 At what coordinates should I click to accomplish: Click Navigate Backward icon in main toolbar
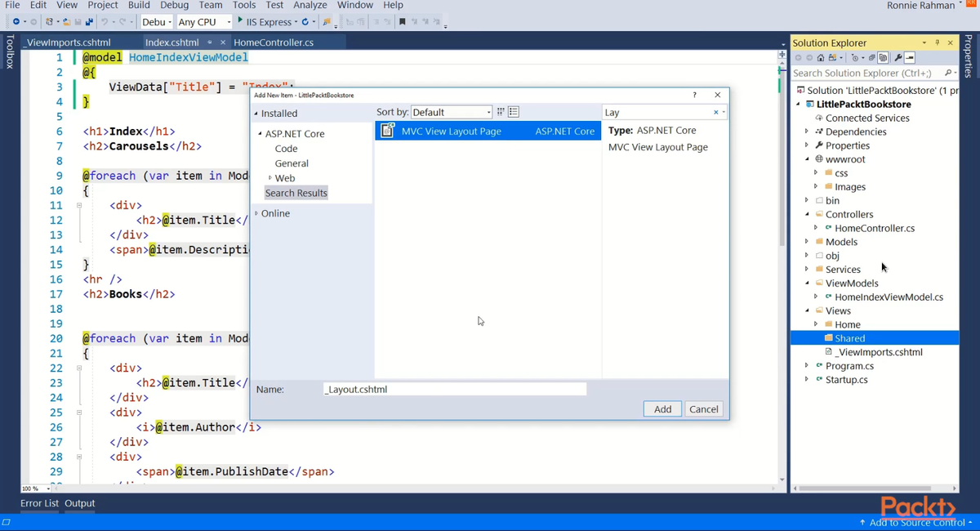16,21
